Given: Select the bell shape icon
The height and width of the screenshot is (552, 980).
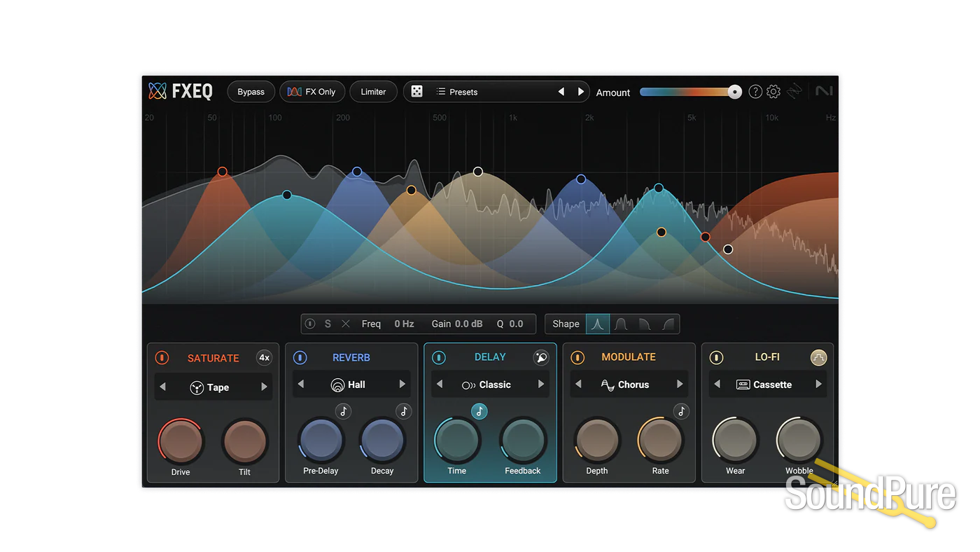Looking at the screenshot, I should tap(598, 324).
